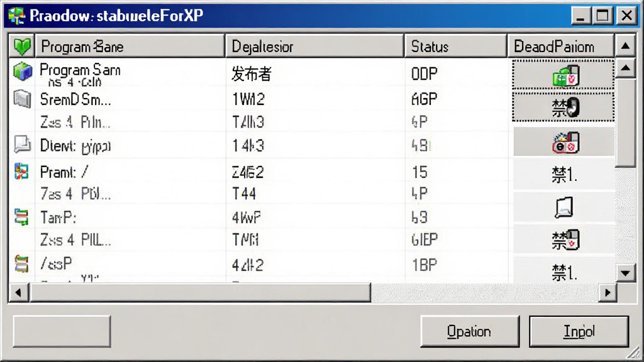Click the vertical scrollbar down arrow
This screenshot has height=362, width=644.
626,273
